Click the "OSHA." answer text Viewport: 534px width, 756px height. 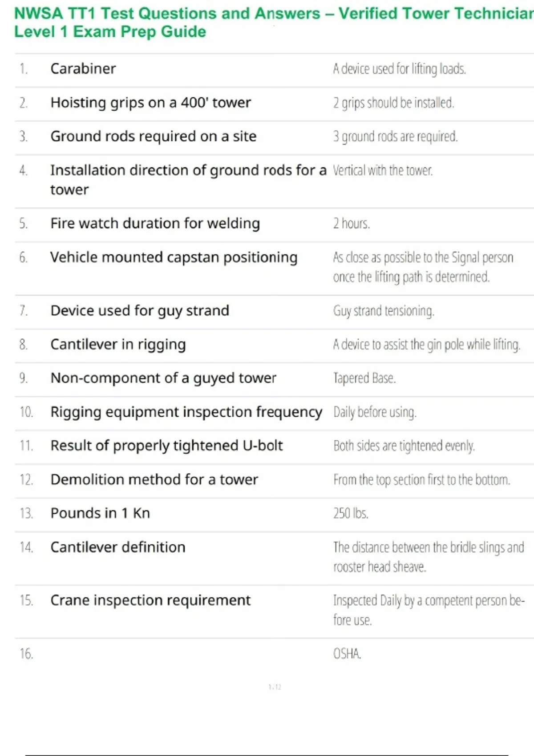point(347,654)
